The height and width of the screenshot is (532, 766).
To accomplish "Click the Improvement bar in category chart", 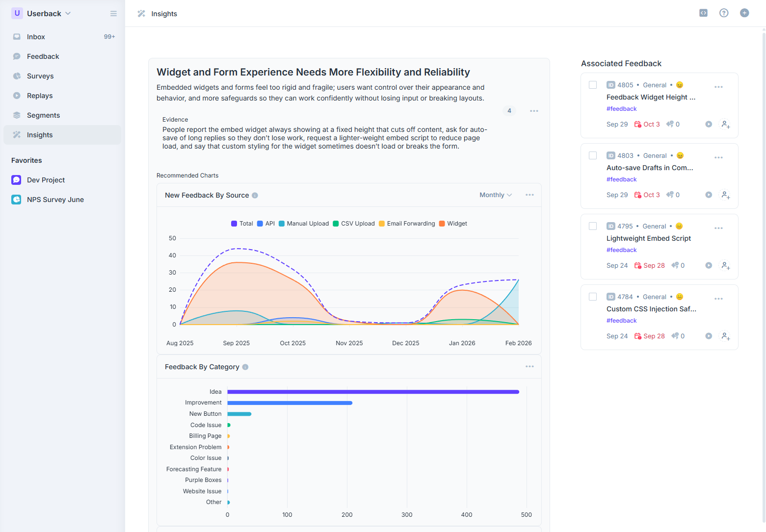I will (290, 403).
